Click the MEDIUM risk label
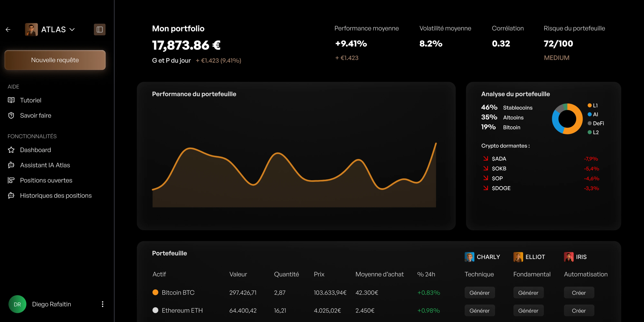Viewport: 644px width, 322px height. (557, 58)
